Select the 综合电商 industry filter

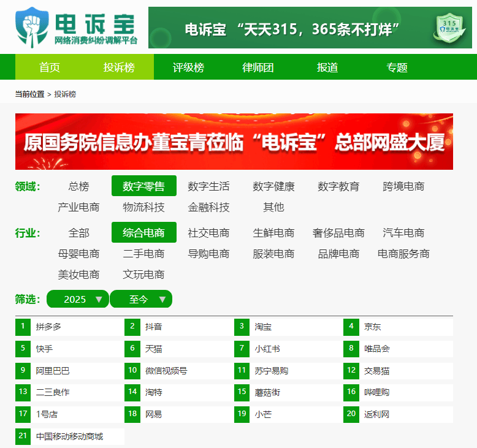[x=144, y=232]
